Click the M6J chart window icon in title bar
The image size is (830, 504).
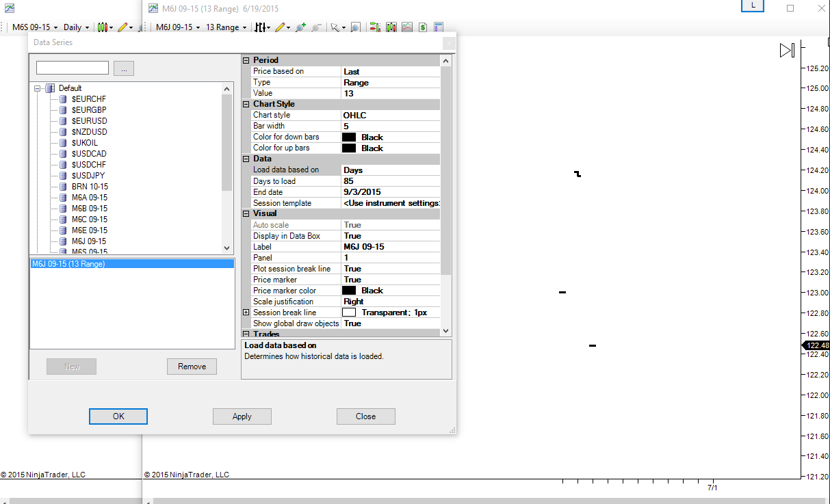152,9
